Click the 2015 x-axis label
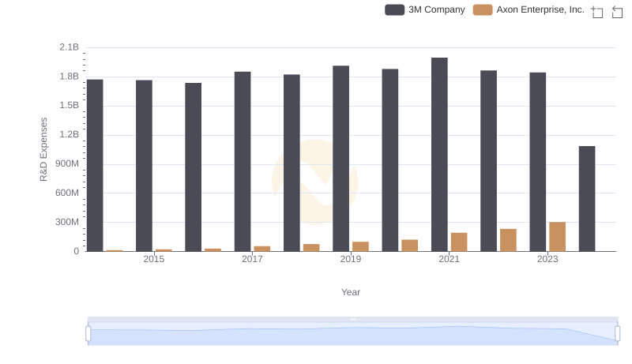632x364 pixels. tap(153, 259)
